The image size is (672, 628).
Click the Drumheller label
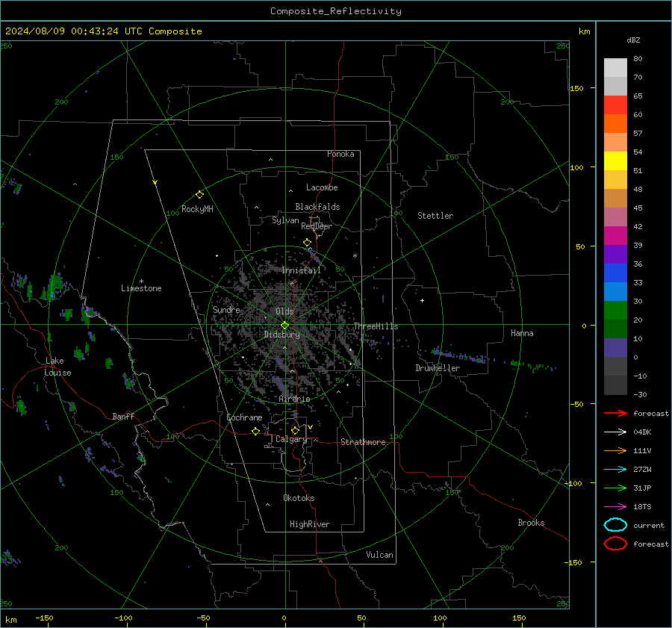(438, 368)
